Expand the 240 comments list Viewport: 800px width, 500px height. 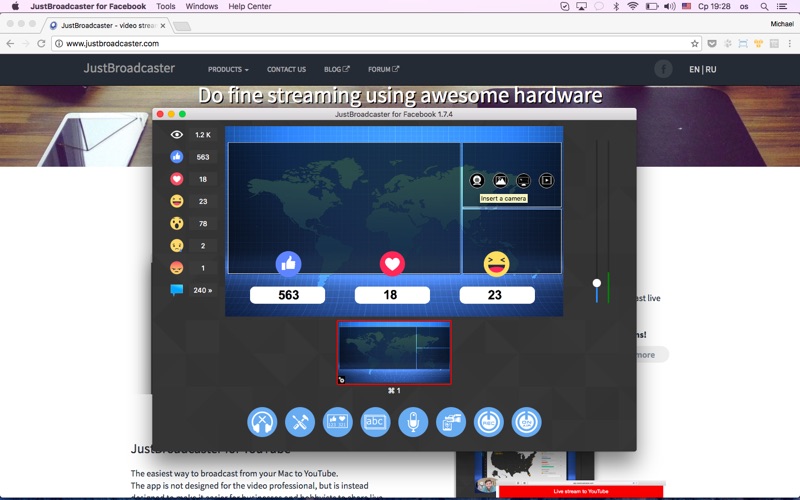(203, 290)
